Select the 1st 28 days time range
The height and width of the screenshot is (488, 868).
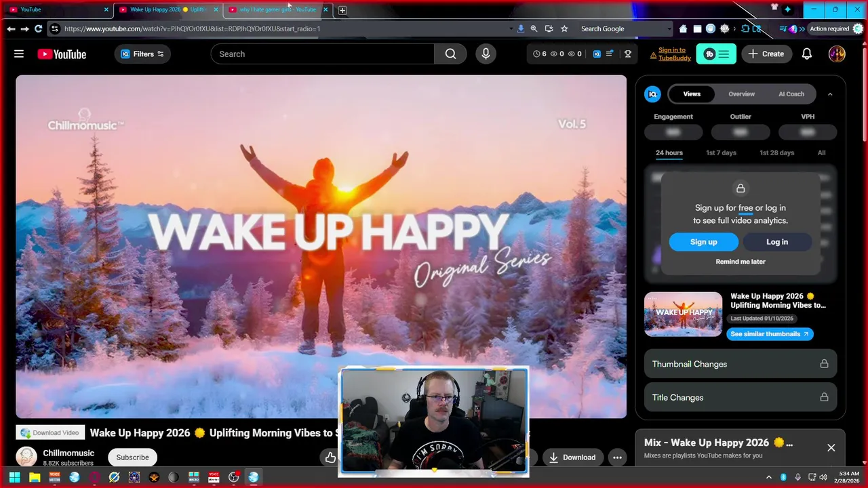pyautogui.click(x=776, y=153)
